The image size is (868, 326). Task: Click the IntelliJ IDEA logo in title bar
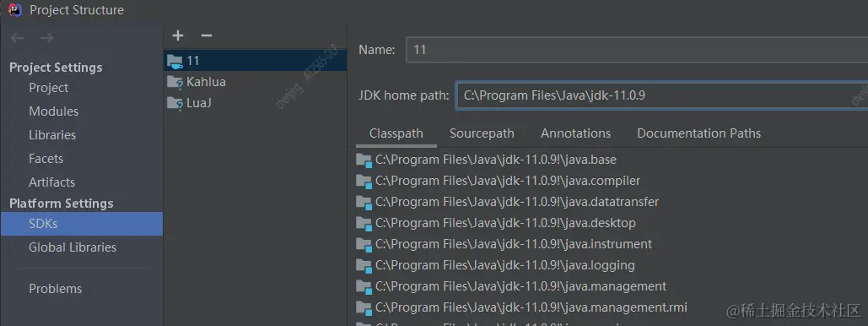15,9
